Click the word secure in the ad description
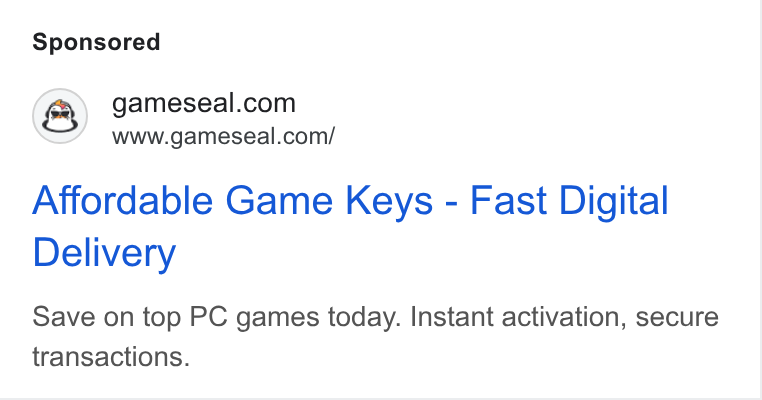This screenshot has height=400, width=762. pyautogui.click(x=677, y=318)
